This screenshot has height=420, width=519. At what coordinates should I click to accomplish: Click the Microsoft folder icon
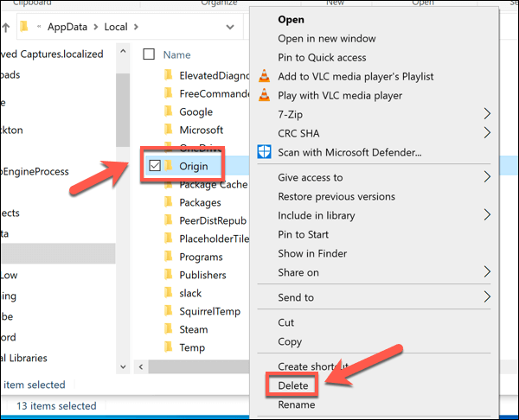point(169,130)
